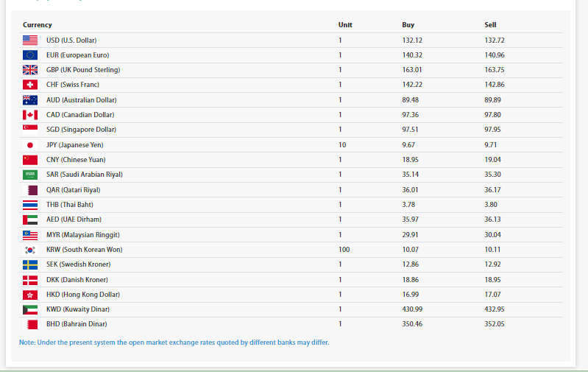This screenshot has width=588, height=372.
Task: Select the Japanese Yen flag icon
Action: [x=30, y=145]
